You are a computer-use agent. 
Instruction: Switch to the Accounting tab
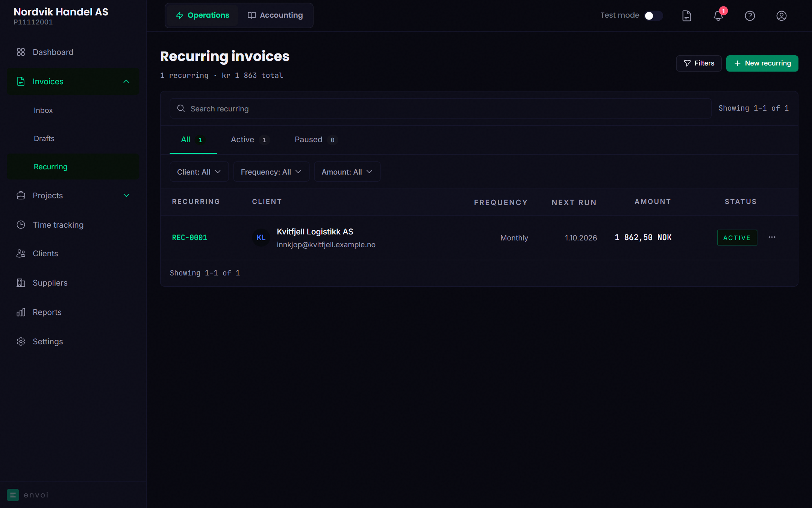pos(275,15)
